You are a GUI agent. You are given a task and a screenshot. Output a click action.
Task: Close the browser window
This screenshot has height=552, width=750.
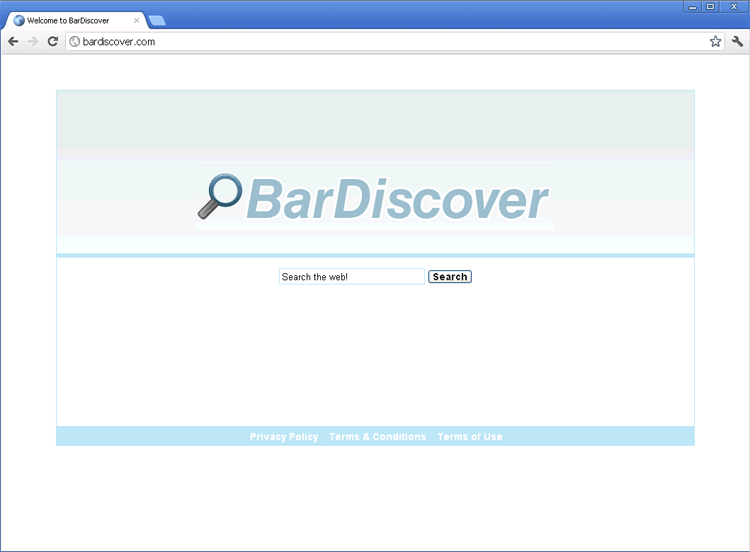point(734,7)
